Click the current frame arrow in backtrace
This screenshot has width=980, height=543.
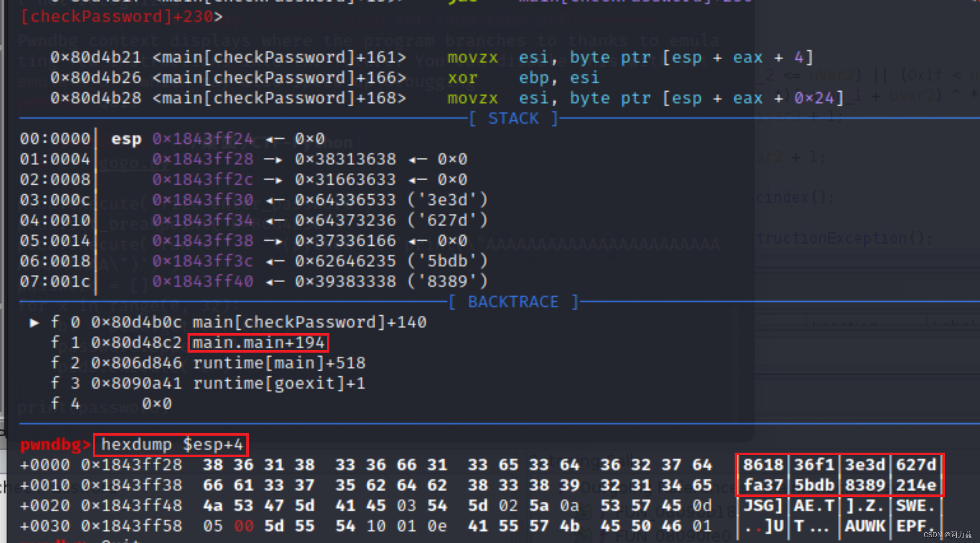tap(34, 322)
